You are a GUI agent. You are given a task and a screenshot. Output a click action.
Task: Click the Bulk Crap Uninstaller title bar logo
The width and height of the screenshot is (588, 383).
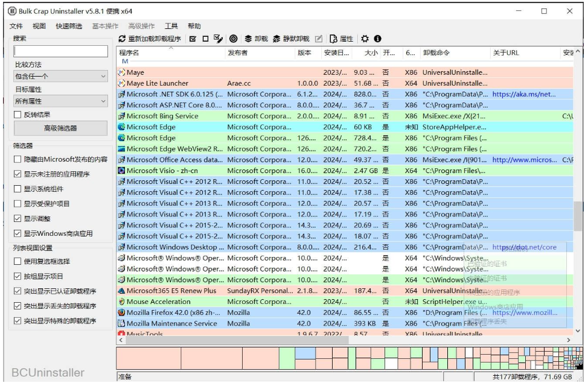(12, 11)
